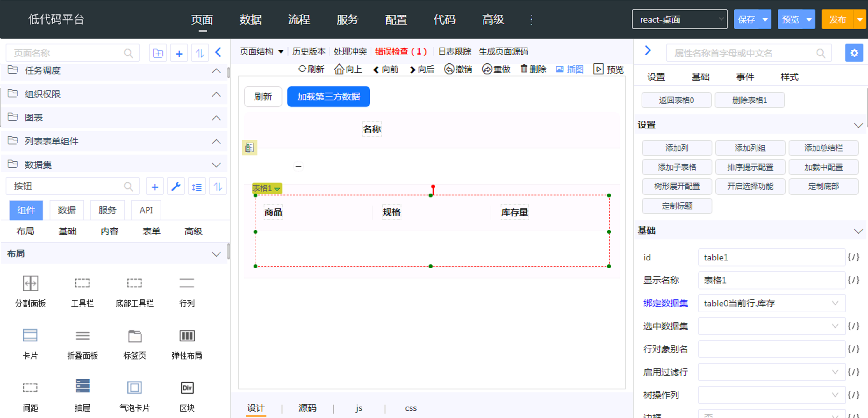Viewport: 868px width, 418px height.
Task: Expand right panel with the blue arrow
Action: [647, 51]
